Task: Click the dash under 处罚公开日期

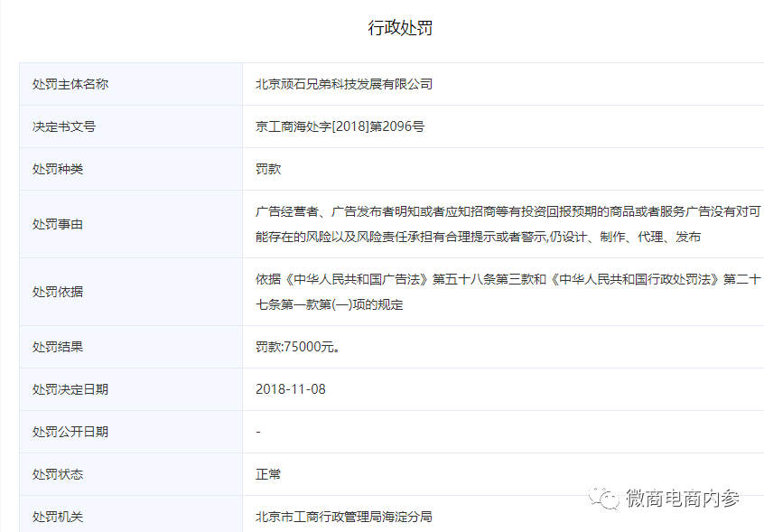Action: [256, 431]
